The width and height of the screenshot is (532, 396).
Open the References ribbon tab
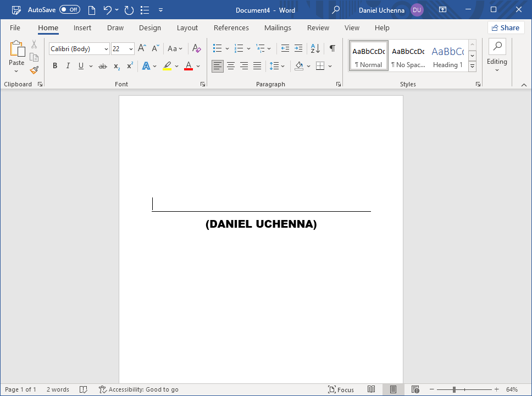coord(231,28)
